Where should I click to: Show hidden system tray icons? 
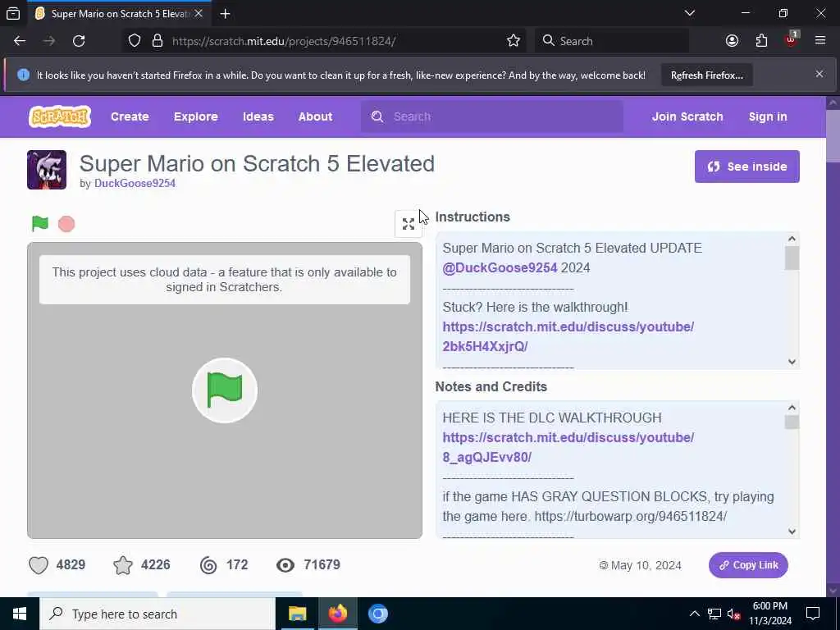[x=694, y=614]
